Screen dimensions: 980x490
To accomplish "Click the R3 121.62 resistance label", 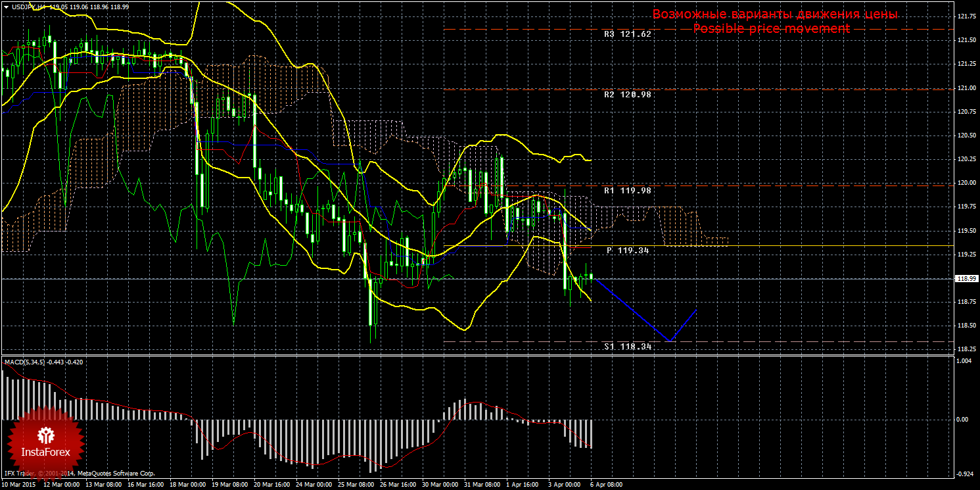I will click(x=627, y=34).
